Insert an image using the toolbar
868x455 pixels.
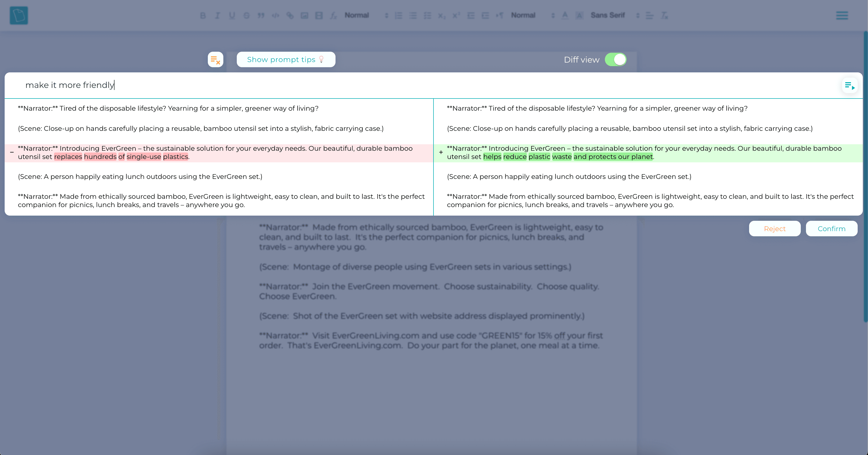[304, 16]
